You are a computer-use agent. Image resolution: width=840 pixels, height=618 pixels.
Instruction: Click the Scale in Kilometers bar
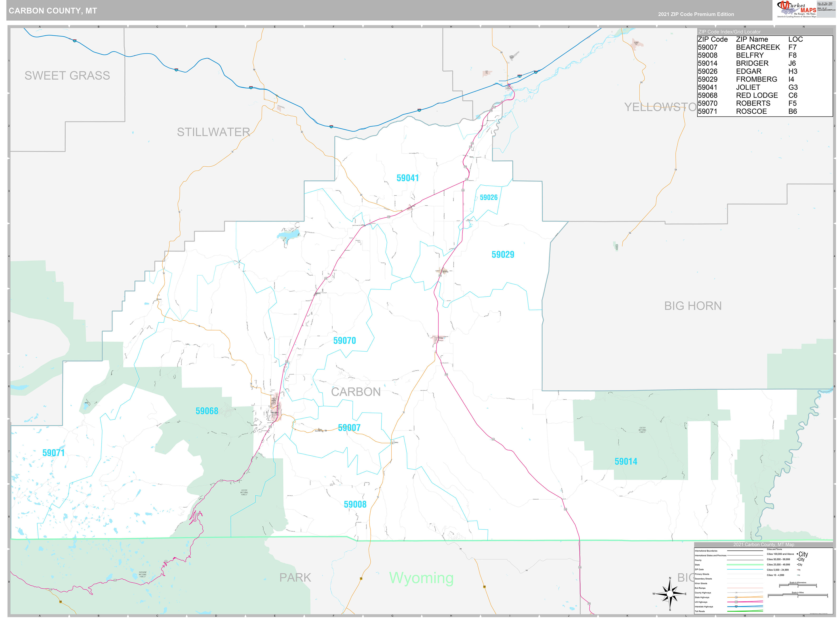click(x=798, y=585)
